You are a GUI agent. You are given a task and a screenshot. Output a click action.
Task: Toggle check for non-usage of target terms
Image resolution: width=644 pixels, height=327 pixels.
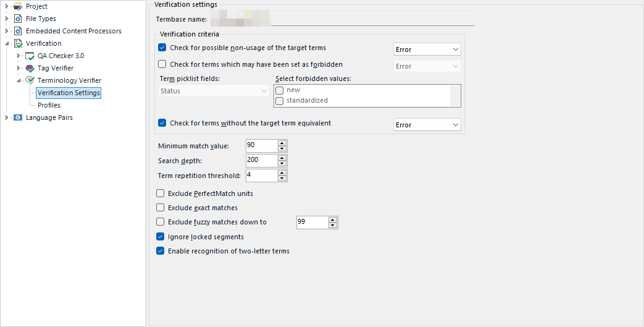tap(162, 48)
